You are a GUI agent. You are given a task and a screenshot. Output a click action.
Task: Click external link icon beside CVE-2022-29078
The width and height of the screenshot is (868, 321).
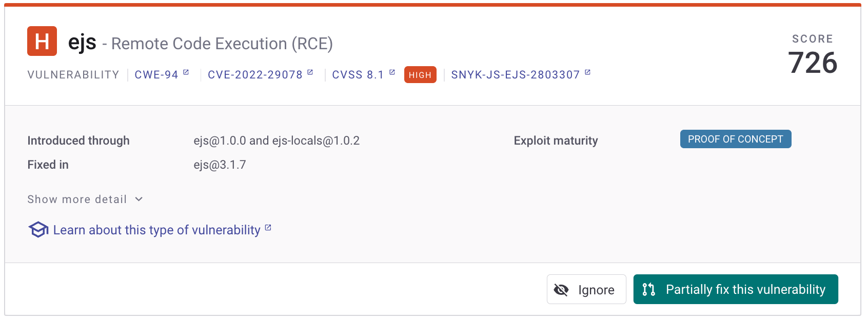click(x=310, y=72)
